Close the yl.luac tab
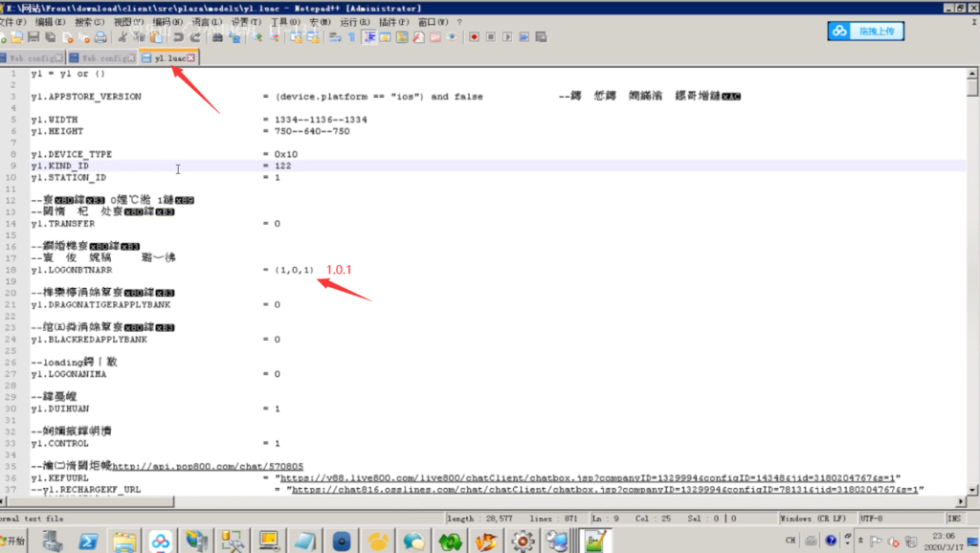Viewport: 980px width, 553px height. click(191, 58)
